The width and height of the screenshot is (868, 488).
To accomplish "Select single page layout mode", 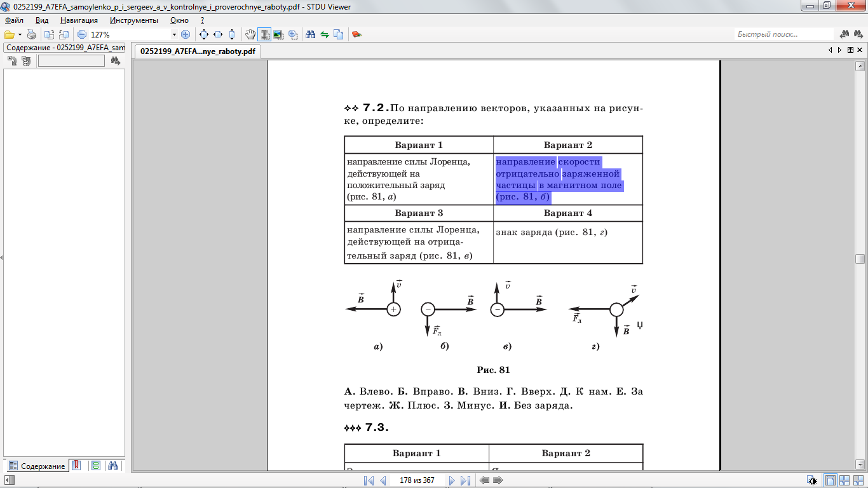I will click(830, 480).
